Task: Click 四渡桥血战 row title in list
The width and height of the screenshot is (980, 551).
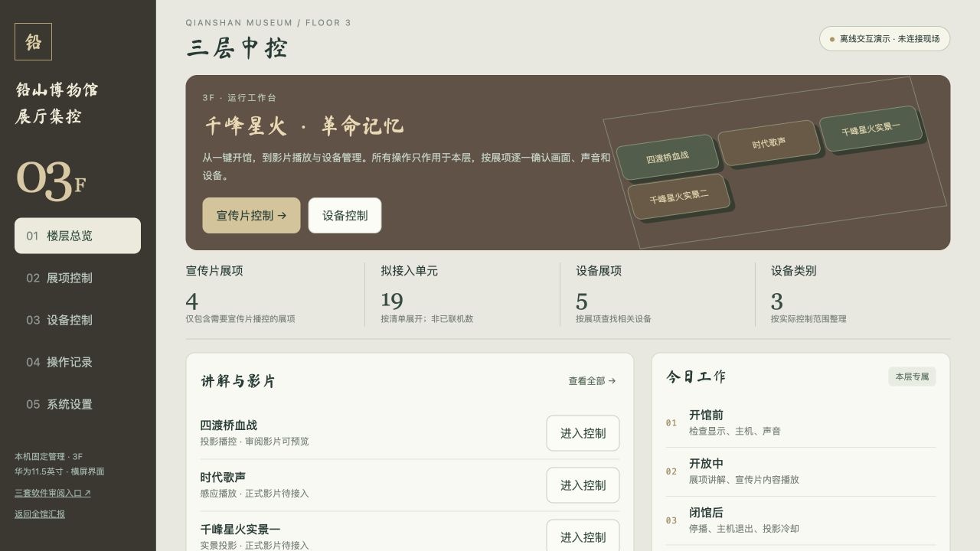Action: coord(229,425)
